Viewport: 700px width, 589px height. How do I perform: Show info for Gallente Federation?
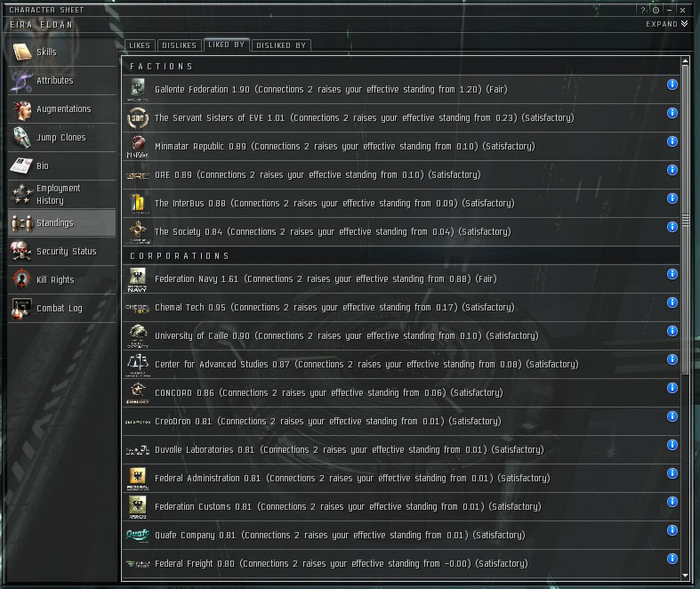pos(672,85)
